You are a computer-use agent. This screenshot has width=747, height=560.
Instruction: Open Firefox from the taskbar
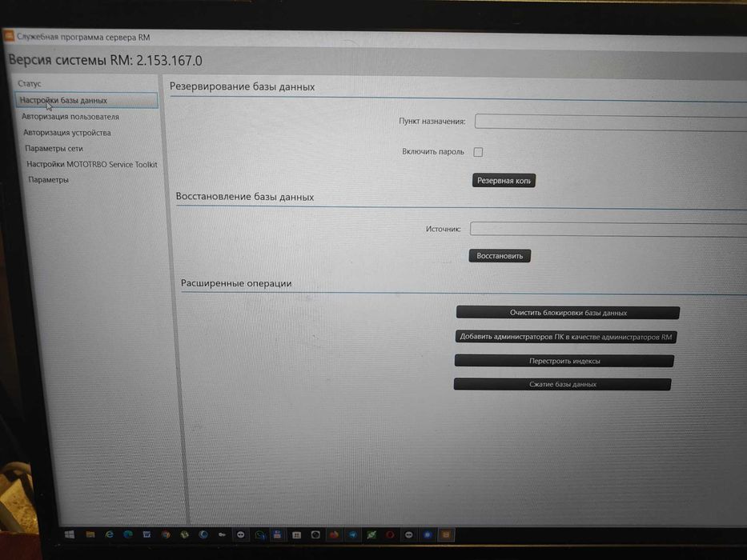[334, 534]
